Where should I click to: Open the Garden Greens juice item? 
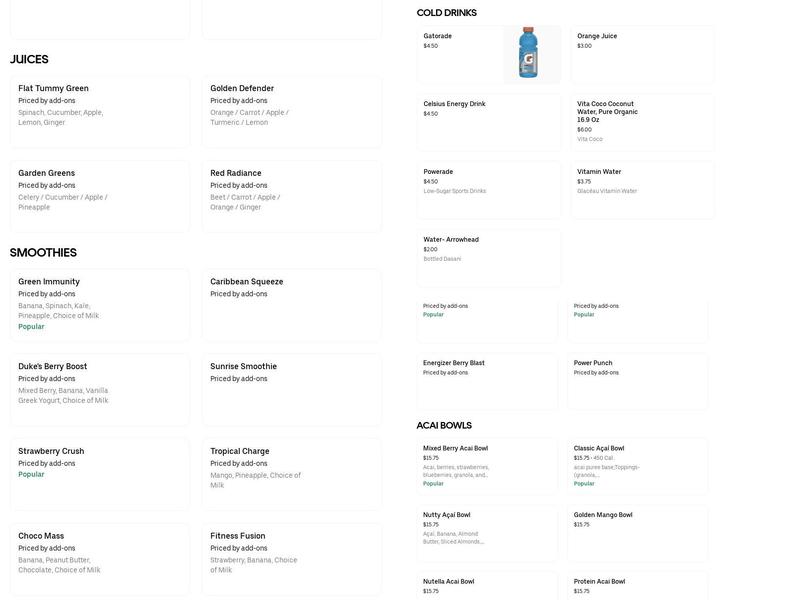point(100,196)
